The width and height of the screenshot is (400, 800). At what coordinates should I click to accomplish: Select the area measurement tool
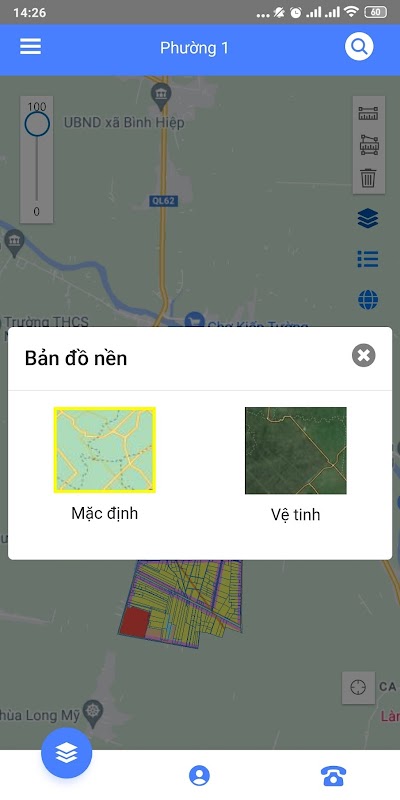368,145
